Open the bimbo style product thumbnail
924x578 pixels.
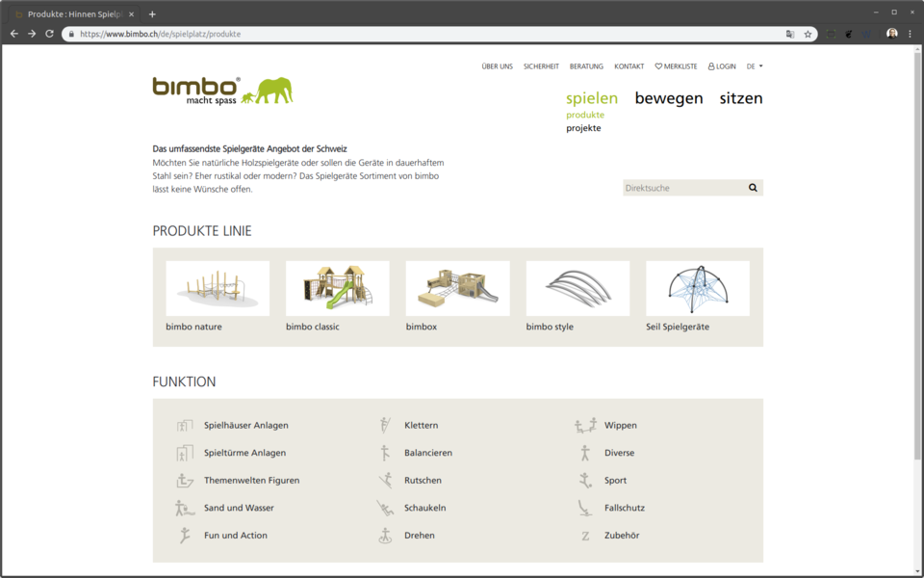(577, 288)
